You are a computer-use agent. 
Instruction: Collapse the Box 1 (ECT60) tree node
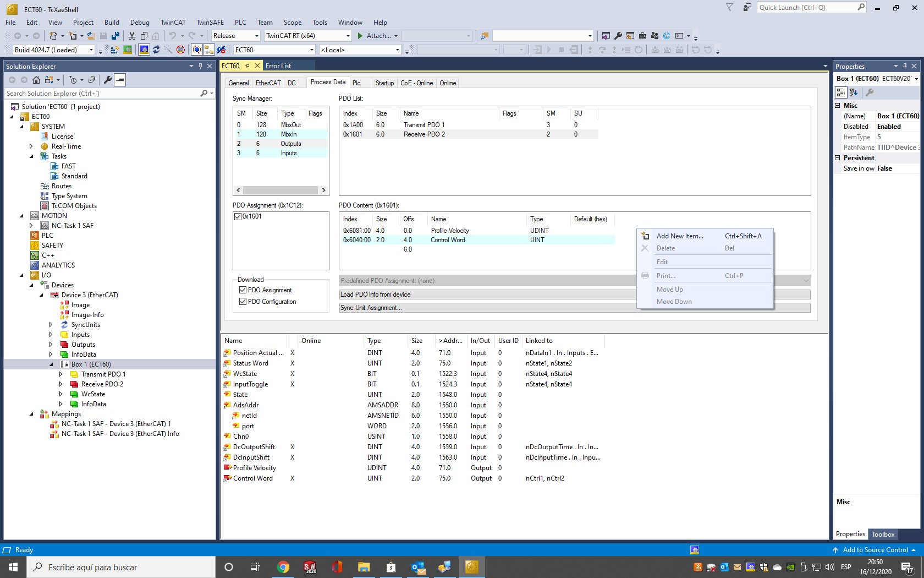[x=51, y=364]
